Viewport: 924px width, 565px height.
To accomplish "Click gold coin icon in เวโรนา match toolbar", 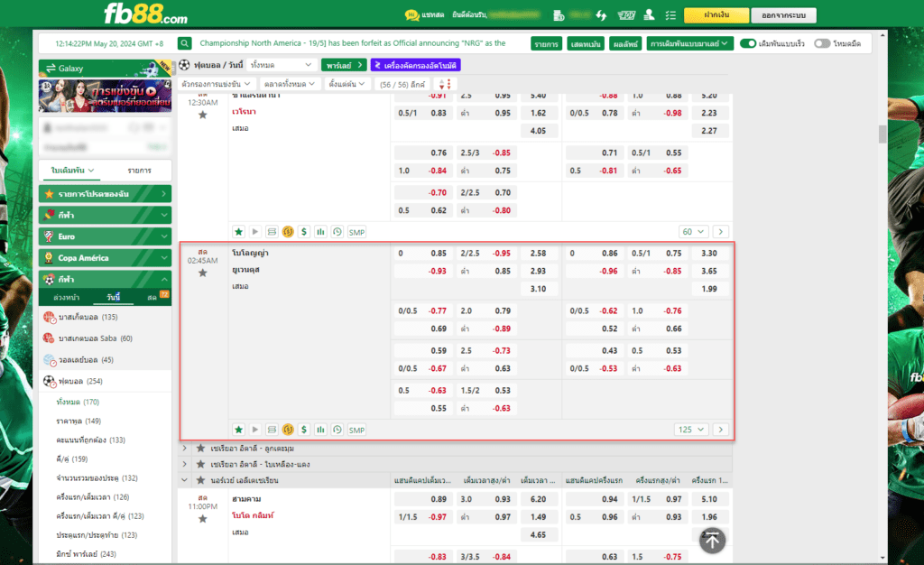I will 288,232.
